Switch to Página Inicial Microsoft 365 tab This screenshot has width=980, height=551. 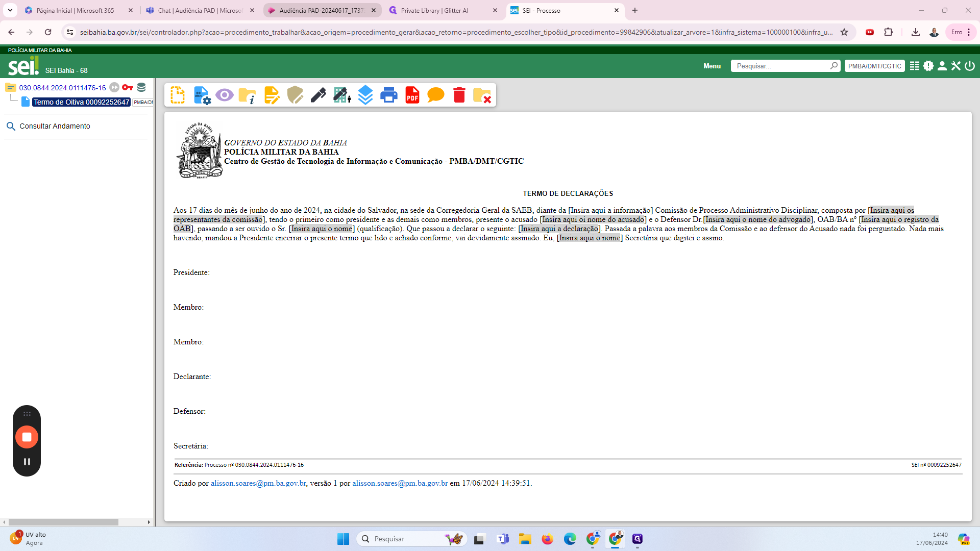pyautogui.click(x=76, y=10)
